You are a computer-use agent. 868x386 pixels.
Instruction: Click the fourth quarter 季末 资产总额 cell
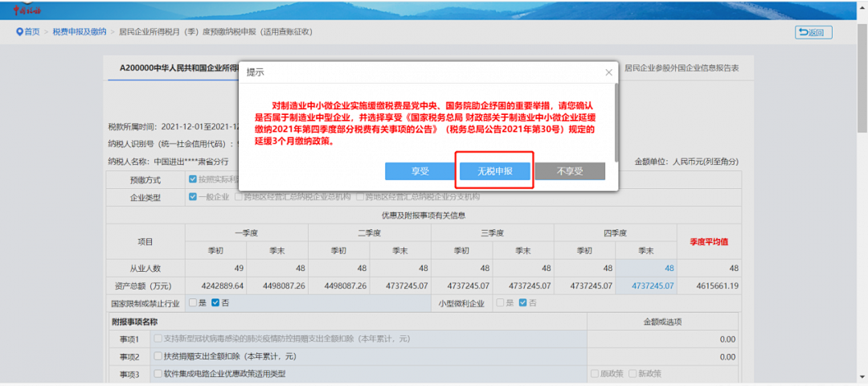[x=646, y=285]
